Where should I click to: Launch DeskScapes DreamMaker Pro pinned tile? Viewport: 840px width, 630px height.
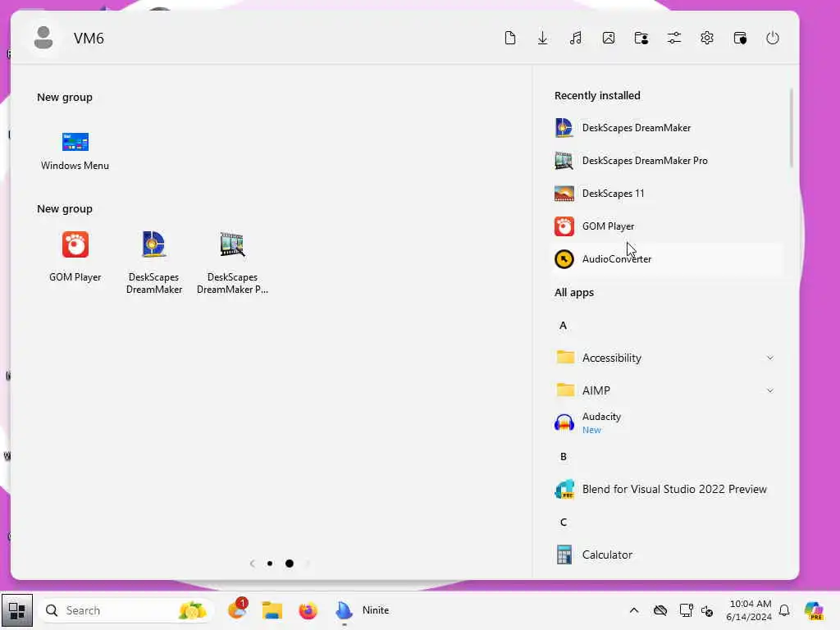coord(232,262)
